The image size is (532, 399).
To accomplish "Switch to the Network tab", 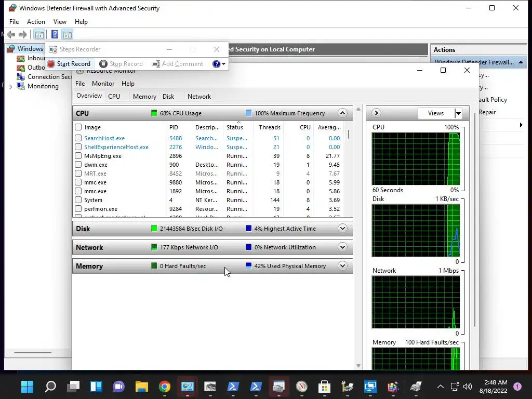I will coord(199,96).
